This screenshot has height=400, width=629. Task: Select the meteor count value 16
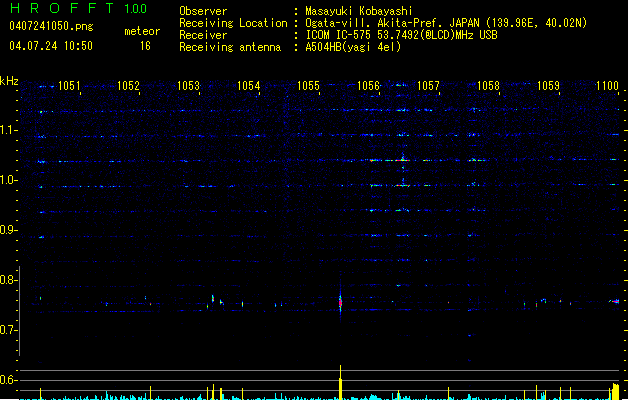[145, 46]
